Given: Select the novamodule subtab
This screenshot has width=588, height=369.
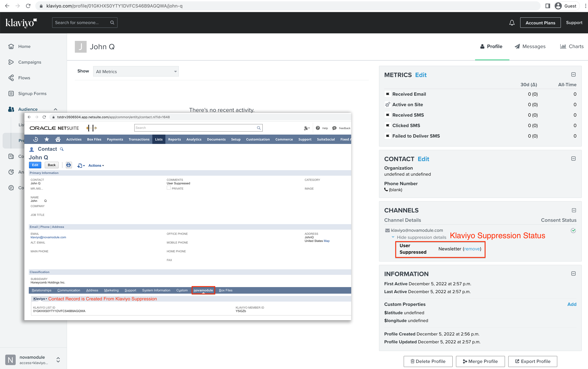Looking at the screenshot, I should tap(203, 290).
